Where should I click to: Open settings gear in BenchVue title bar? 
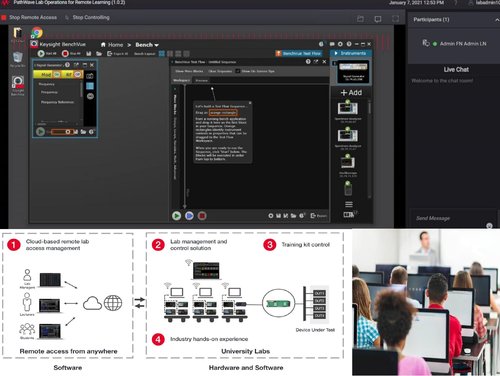340,44
